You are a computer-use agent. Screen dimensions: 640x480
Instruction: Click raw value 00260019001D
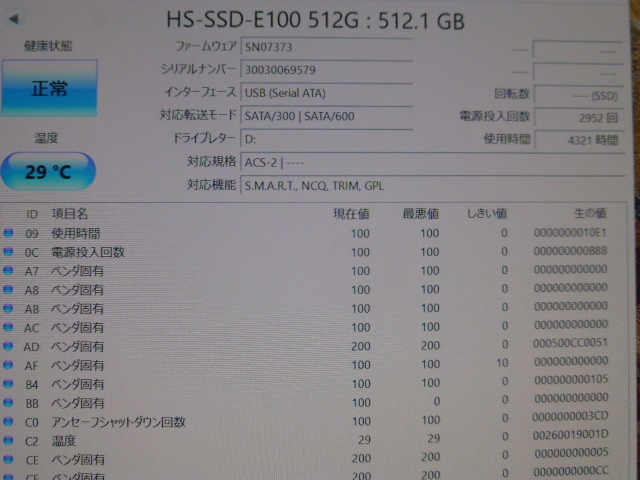pyautogui.click(x=571, y=435)
